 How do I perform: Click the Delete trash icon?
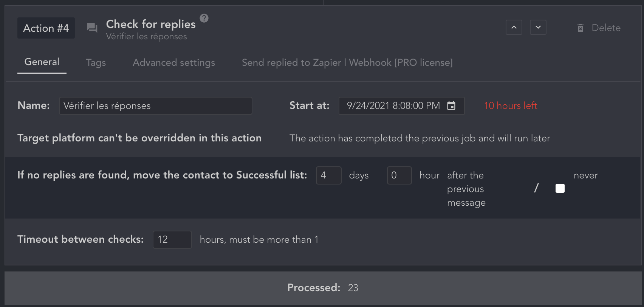tap(581, 28)
